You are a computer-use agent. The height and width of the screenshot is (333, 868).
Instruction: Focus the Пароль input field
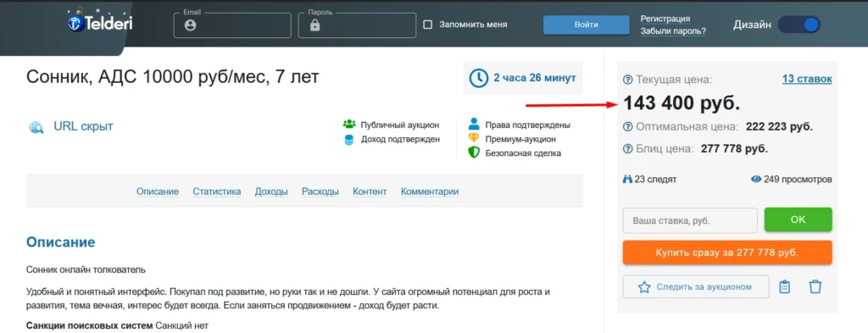click(x=357, y=25)
